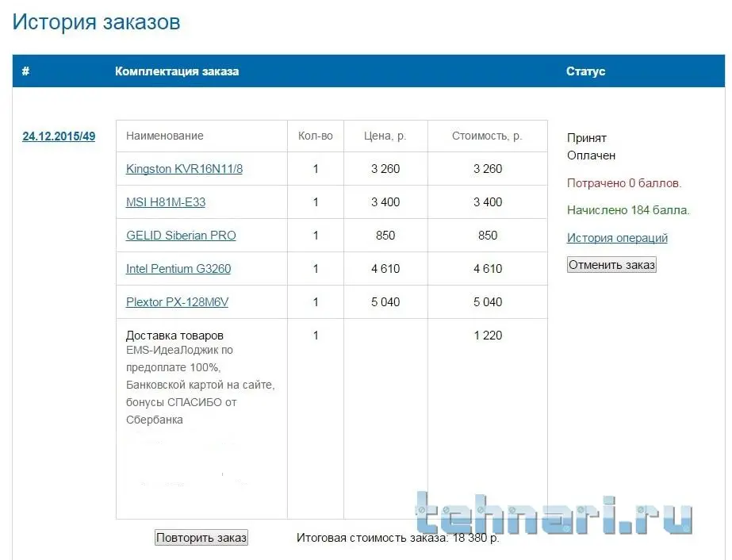The width and height of the screenshot is (732, 560).
Task: Open MSI H81M-E33 product link
Action: [x=166, y=202]
